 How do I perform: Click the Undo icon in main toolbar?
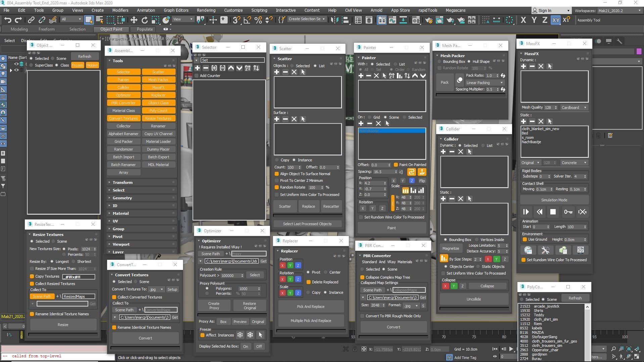point(8,20)
